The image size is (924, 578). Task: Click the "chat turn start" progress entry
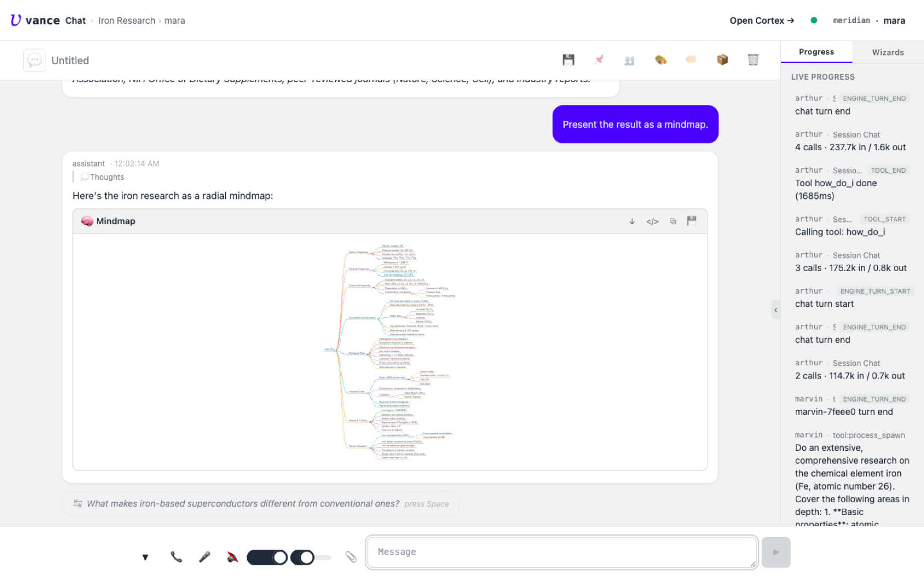coord(824,304)
